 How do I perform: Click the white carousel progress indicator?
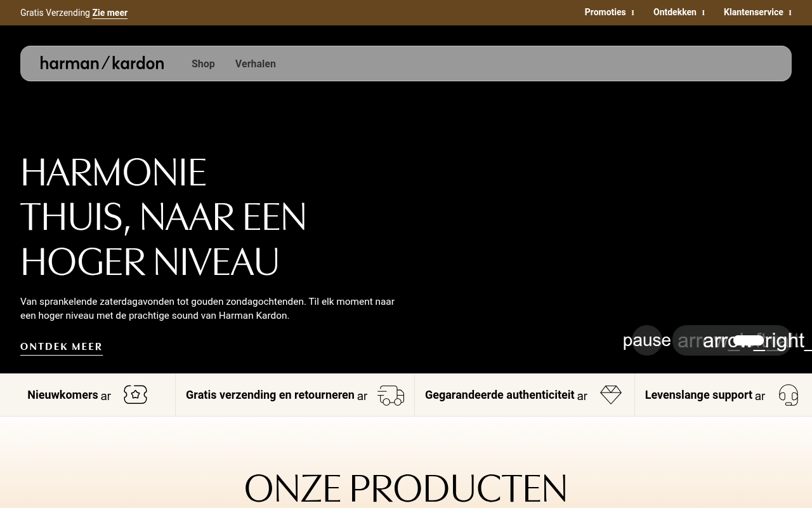point(749,340)
